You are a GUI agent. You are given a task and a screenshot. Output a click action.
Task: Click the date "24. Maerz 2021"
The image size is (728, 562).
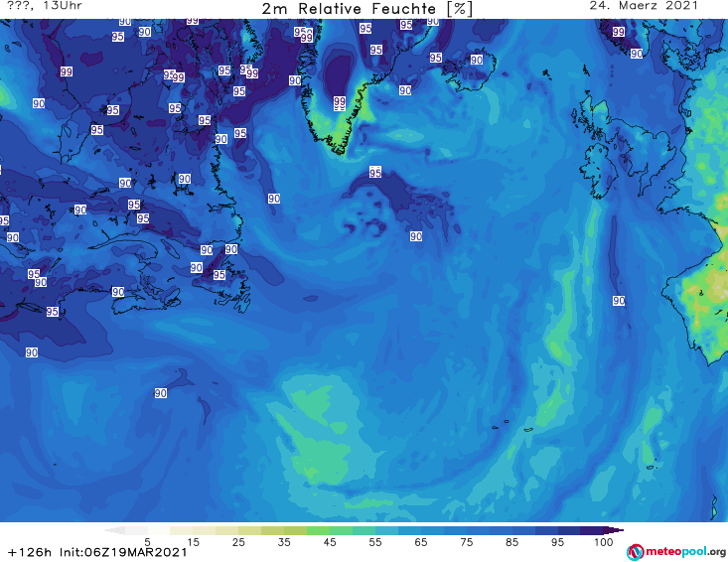point(644,6)
